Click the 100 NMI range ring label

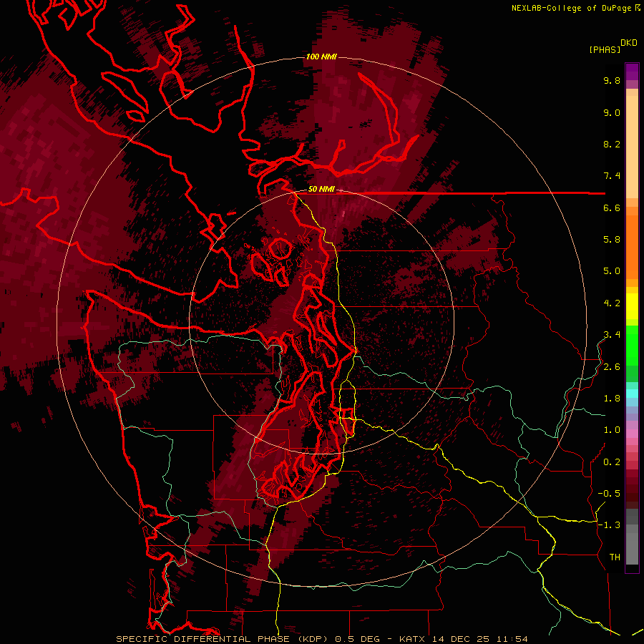click(x=321, y=57)
